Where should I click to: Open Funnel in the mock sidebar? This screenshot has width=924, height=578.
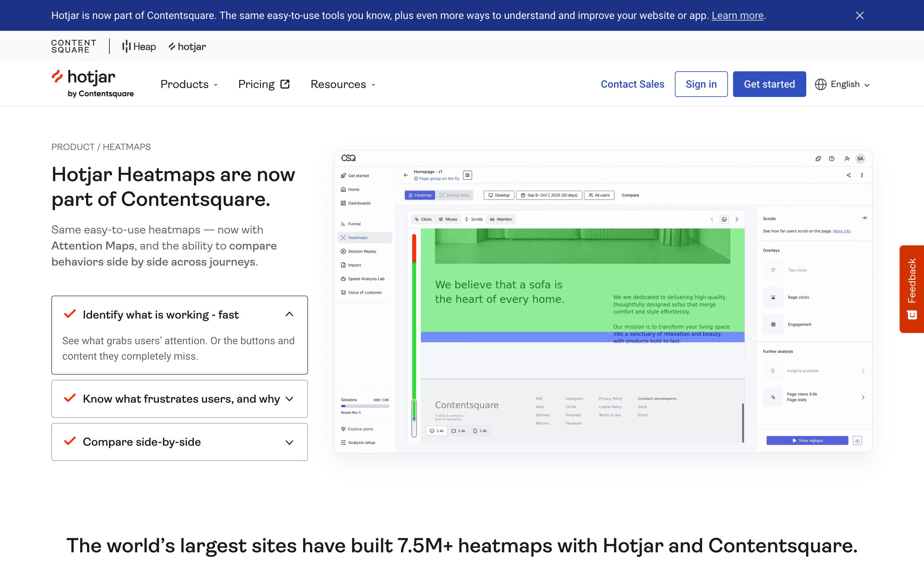click(350, 224)
